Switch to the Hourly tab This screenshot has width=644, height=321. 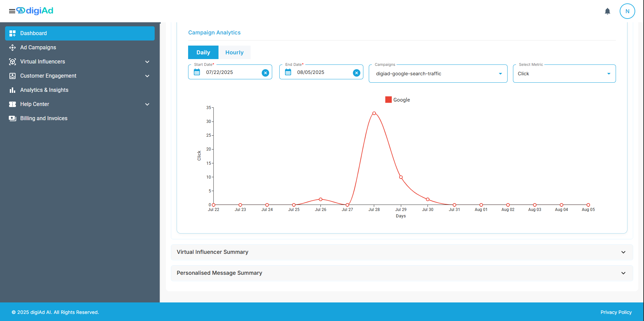tap(234, 52)
